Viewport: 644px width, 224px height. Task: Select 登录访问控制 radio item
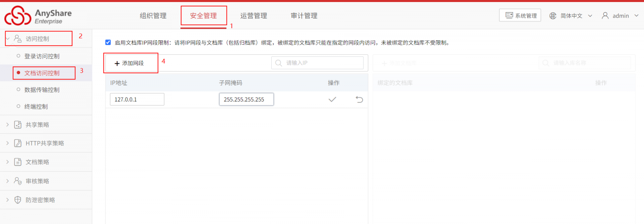[42, 56]
